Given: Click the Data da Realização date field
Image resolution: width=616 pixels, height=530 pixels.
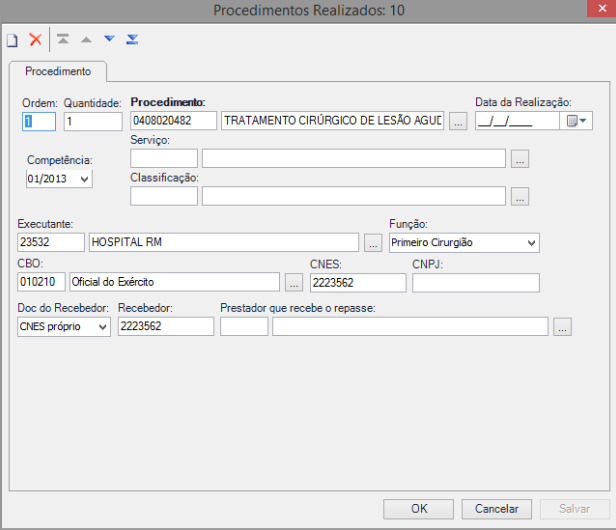Looking at the screenshot, I should [x=517, y=121].
